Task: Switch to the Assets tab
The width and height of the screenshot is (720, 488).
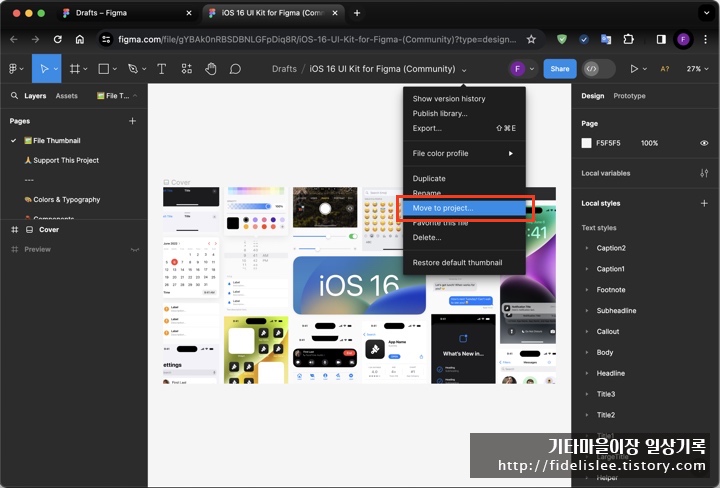Action: tap(67, 95)
